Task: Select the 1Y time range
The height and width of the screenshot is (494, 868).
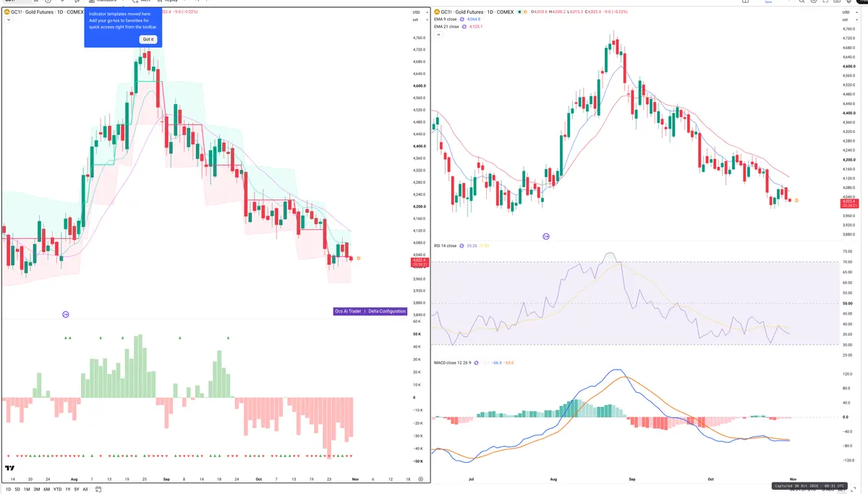Action: pyautogui.click(x=67, y=489)
